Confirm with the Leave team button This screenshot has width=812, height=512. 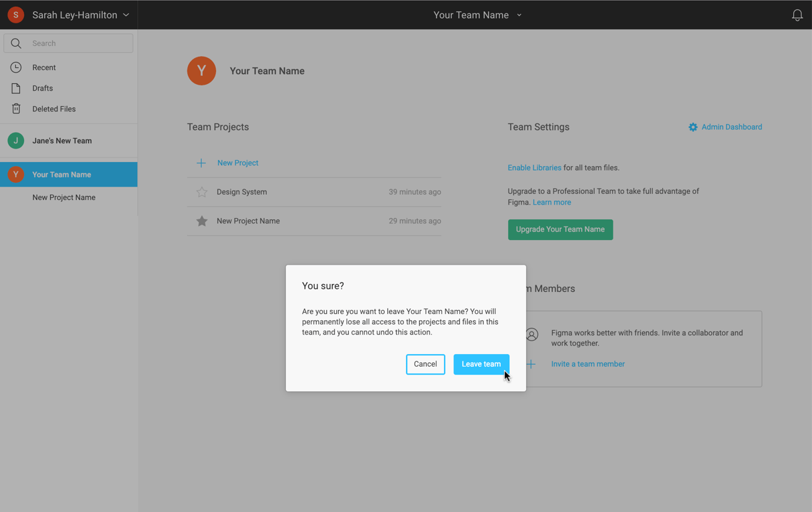(x=481, y=364)
